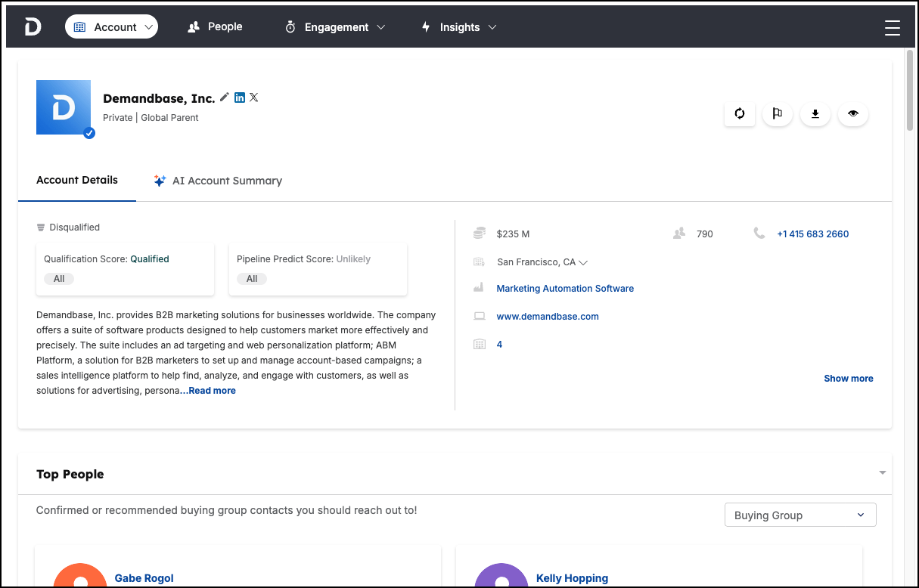Image resolution: width=919 pixels, height=588 pixels.
Task: Switch to AI Account Summary tab
Action: click(218, 181)
